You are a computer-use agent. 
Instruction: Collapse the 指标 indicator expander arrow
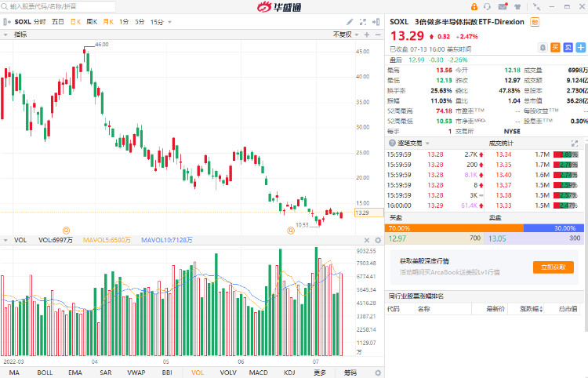[x=5, y=35]
